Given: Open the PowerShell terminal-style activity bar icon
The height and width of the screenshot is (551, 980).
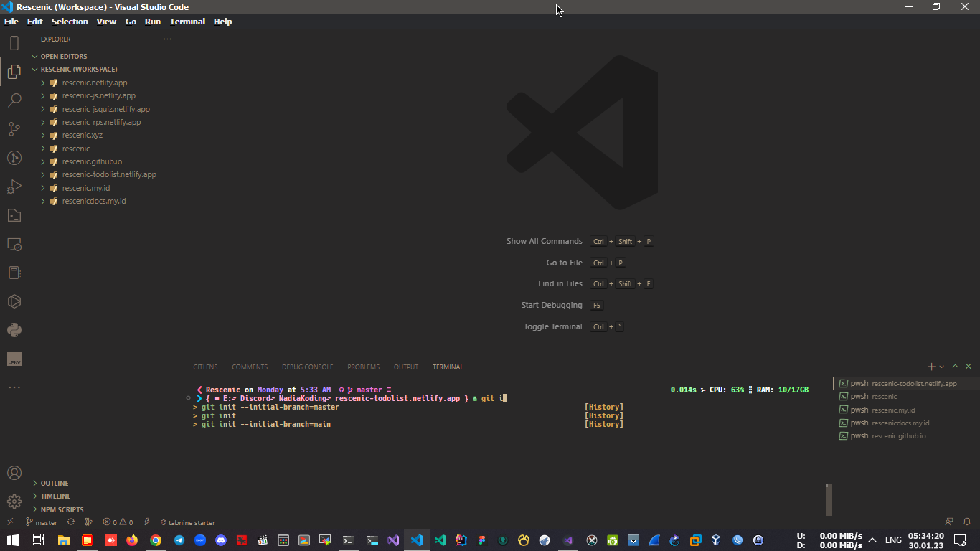Looking at the screenshot, I should tap(14, 215).
